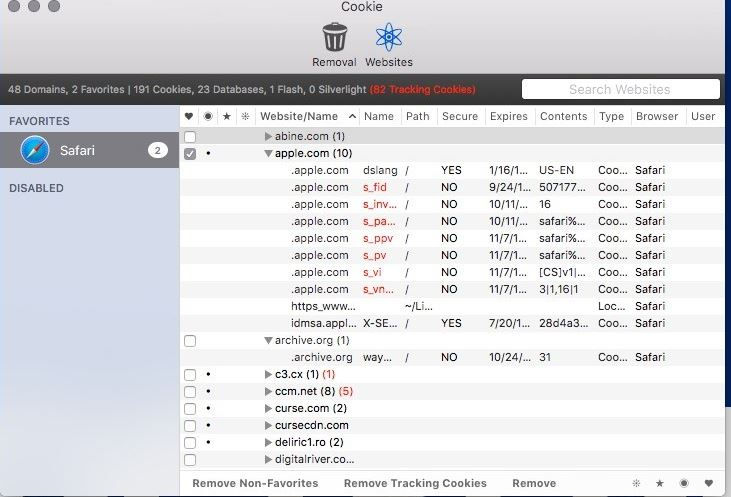Select the dslang cookie row
731x497 pixels.
[452, 170]
